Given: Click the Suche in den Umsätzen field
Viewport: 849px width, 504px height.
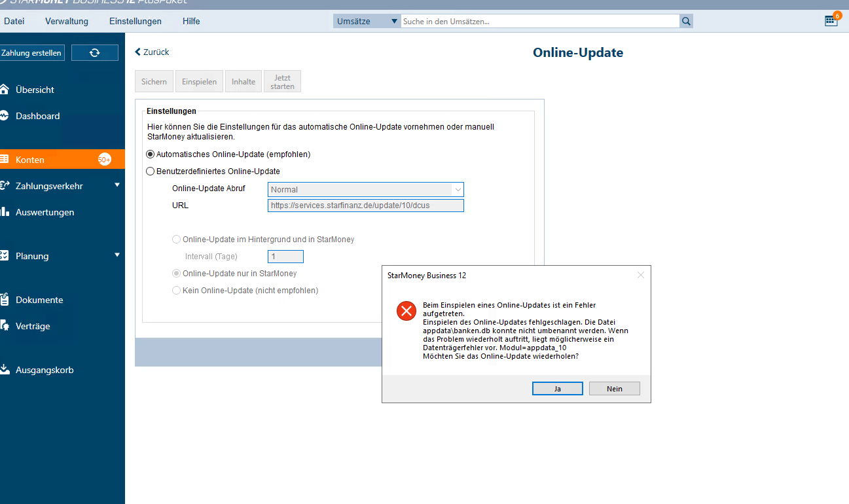Looking at the screenshot, I should pyautogui.click(x=541, y=22).
